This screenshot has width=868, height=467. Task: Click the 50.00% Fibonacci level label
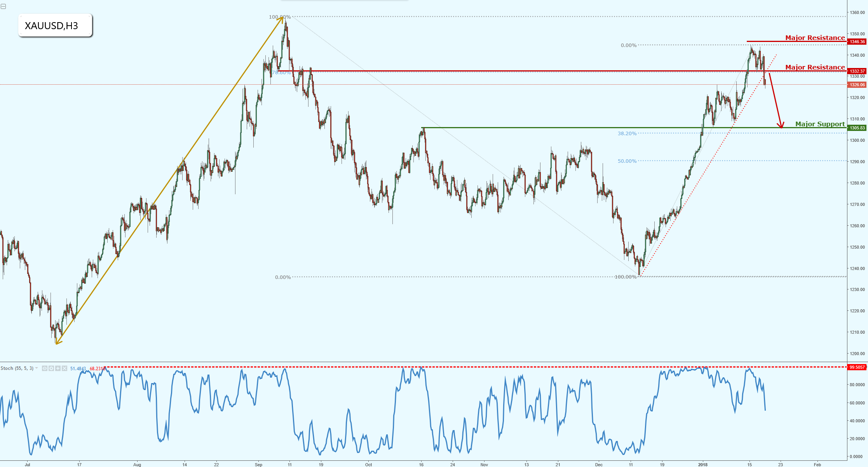coord(627,161)
